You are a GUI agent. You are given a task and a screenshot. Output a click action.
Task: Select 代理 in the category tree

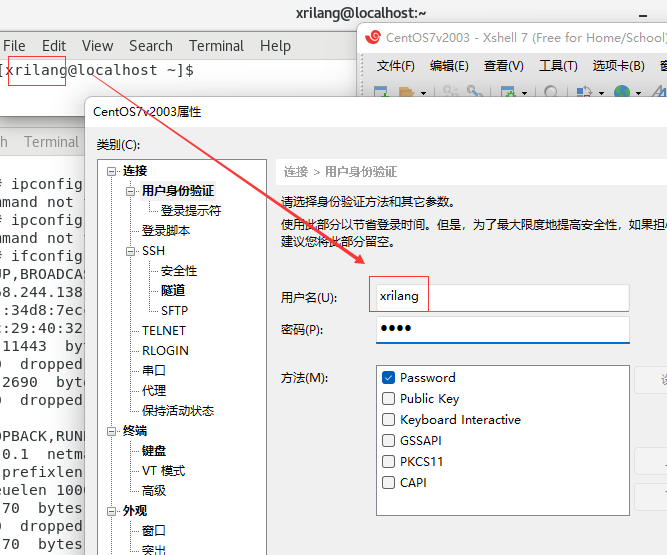154,390
